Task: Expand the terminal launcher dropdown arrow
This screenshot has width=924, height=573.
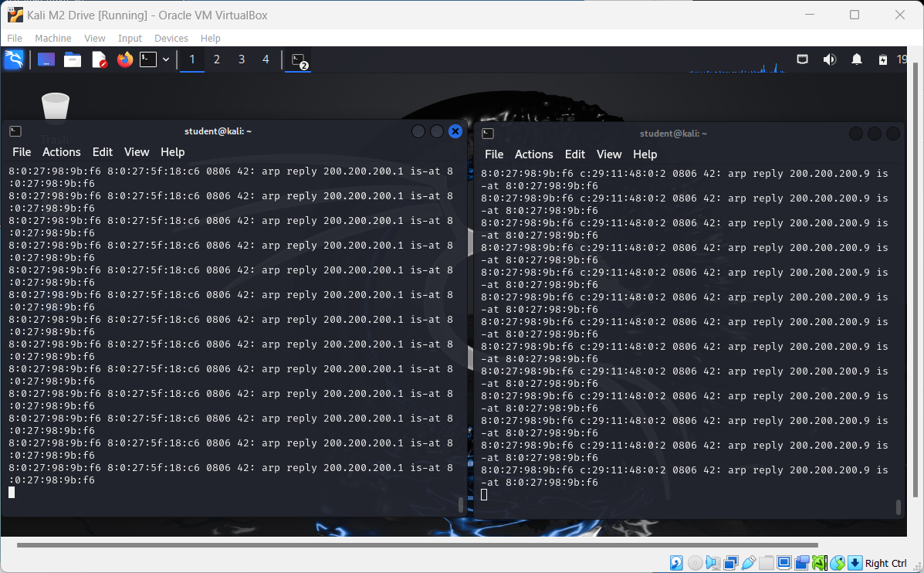Action: pyautogui.click(x=166, y=59)
